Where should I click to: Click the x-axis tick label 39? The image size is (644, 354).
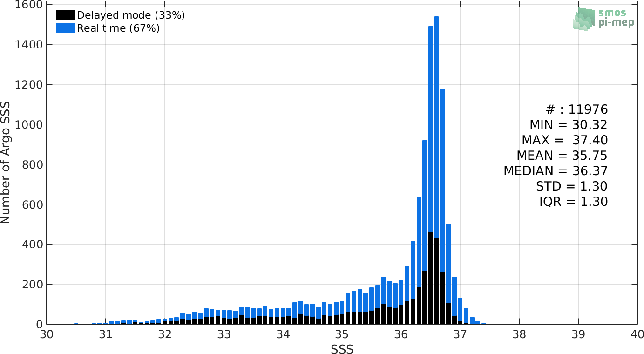point(578,335)
